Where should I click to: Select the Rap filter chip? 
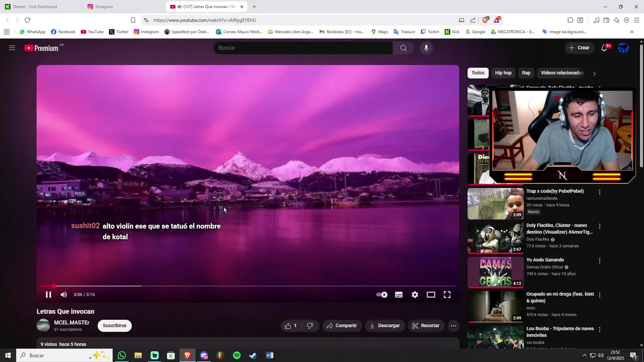(526, 73)
